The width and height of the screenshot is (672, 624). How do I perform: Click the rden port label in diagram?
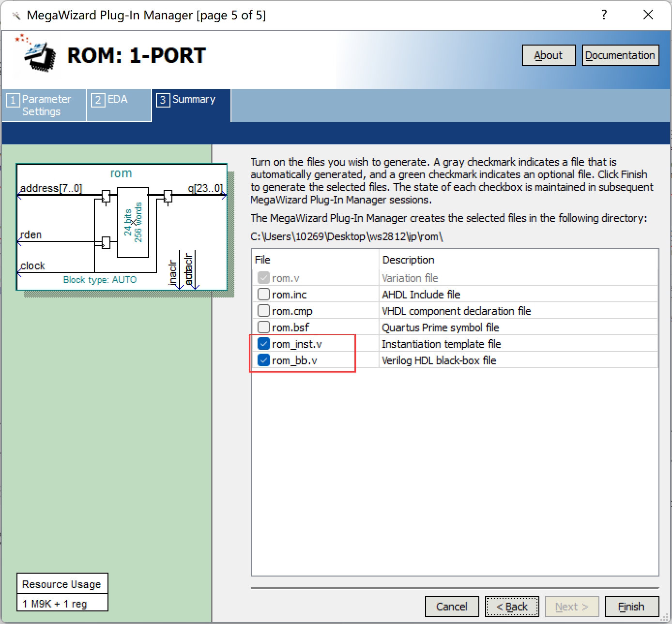[x=31, y=234]
